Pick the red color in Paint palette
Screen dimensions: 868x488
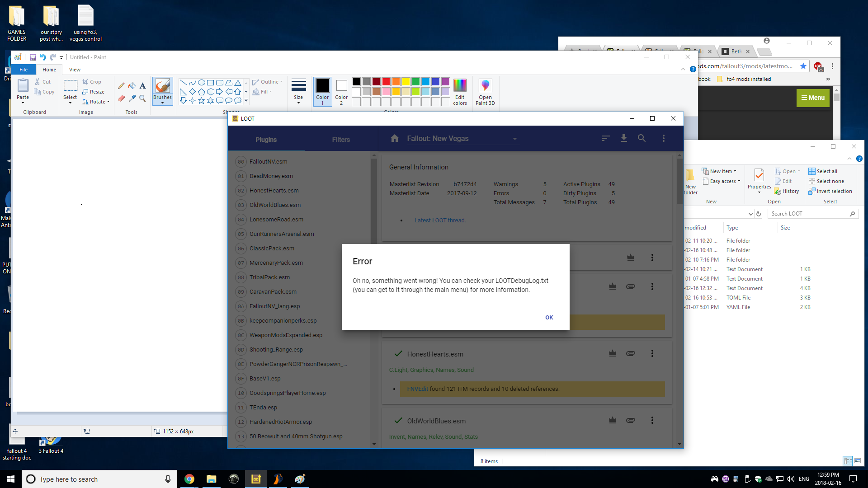tap(386, 82)
